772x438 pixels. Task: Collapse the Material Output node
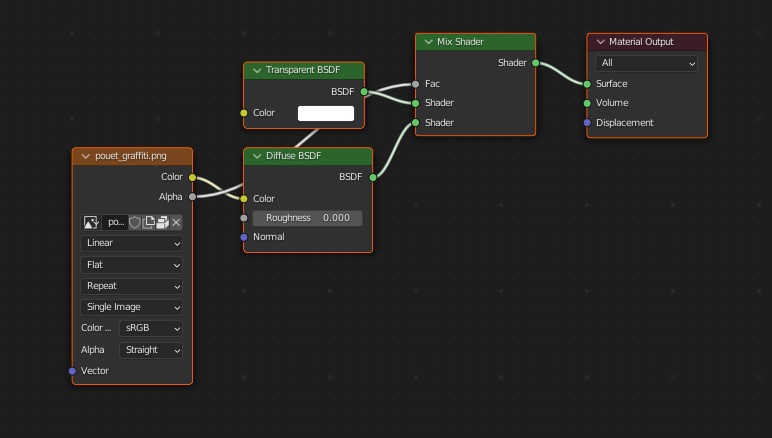tap(599, 42)
